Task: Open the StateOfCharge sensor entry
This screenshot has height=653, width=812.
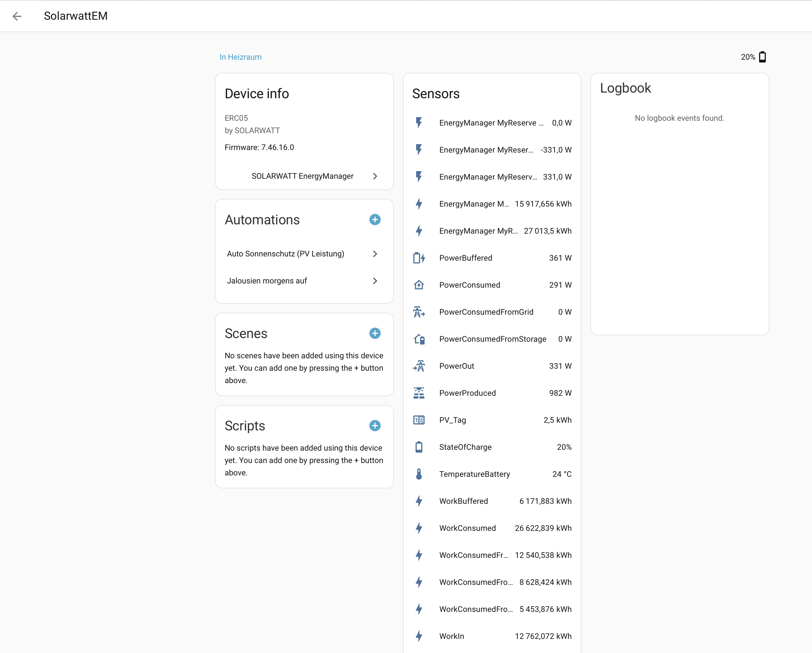Action: coord(465,447)
